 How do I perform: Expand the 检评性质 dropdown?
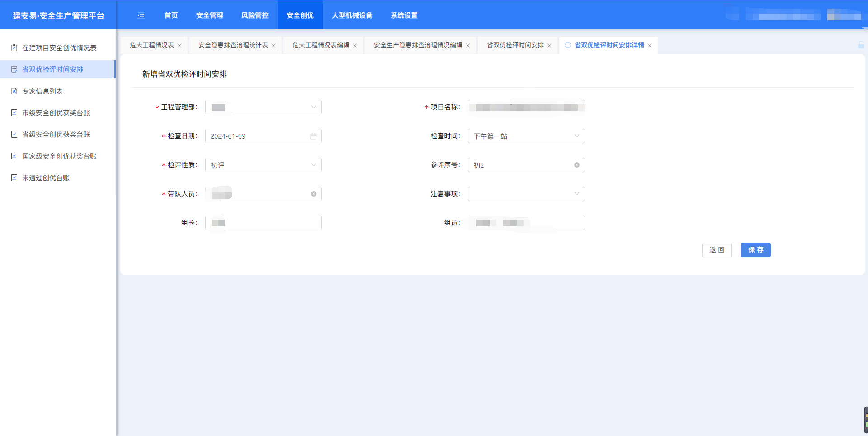pos(313,165)
